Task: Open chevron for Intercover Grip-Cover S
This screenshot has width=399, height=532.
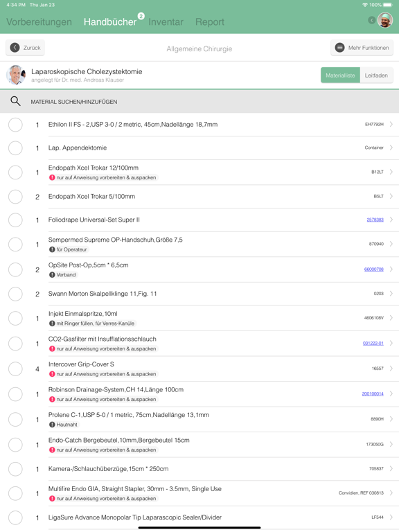Action: (x=391, y=369)
